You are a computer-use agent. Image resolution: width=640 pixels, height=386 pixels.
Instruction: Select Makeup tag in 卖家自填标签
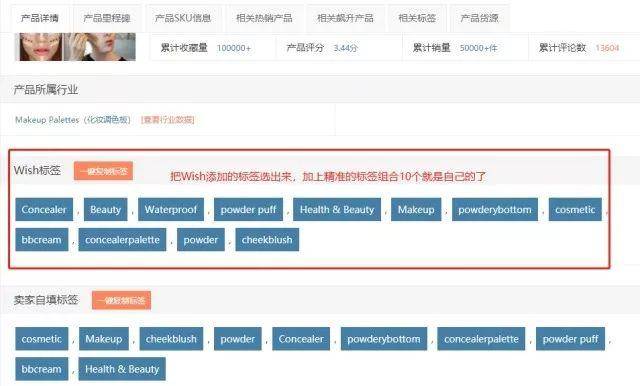[x=104, y=339]
